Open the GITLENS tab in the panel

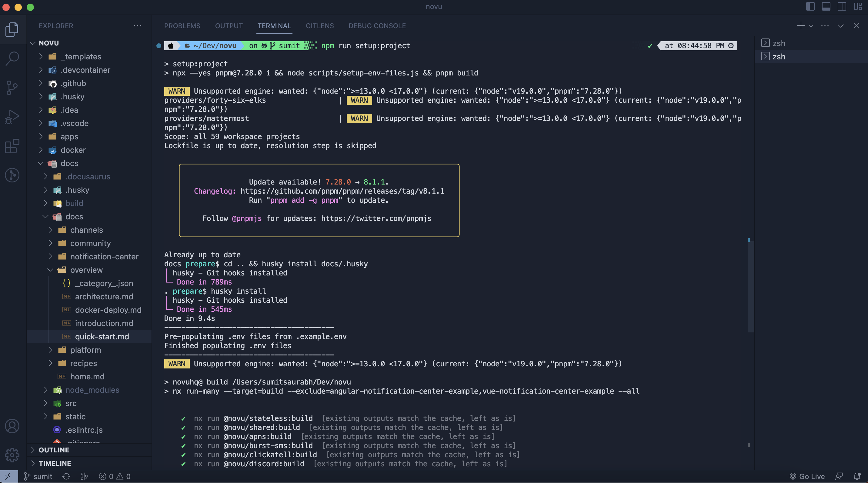click(319, 25)
